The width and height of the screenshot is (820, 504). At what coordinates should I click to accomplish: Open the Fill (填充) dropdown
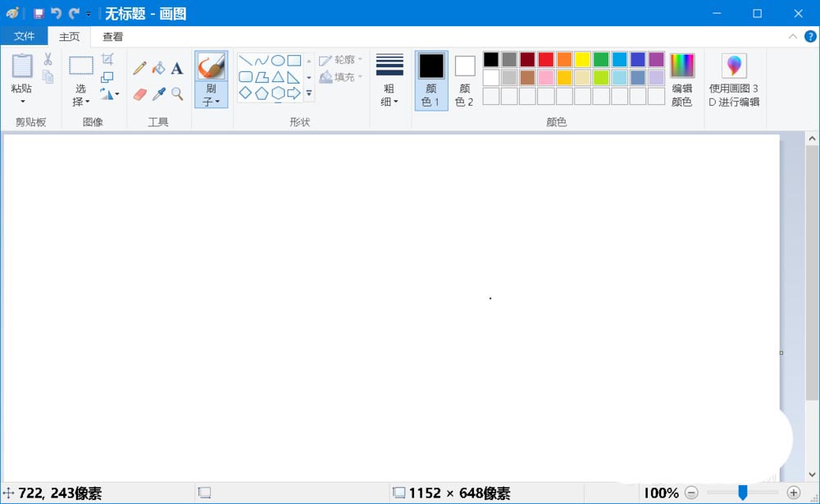[341, 77]
